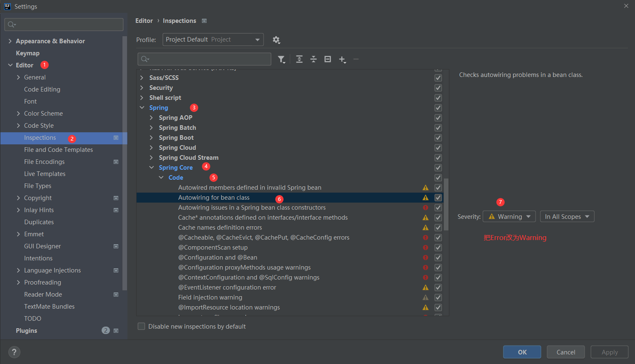Toggle checkbox for Sass/SCSS inspections
Screen dimensions: 635x364
(438, 78)
